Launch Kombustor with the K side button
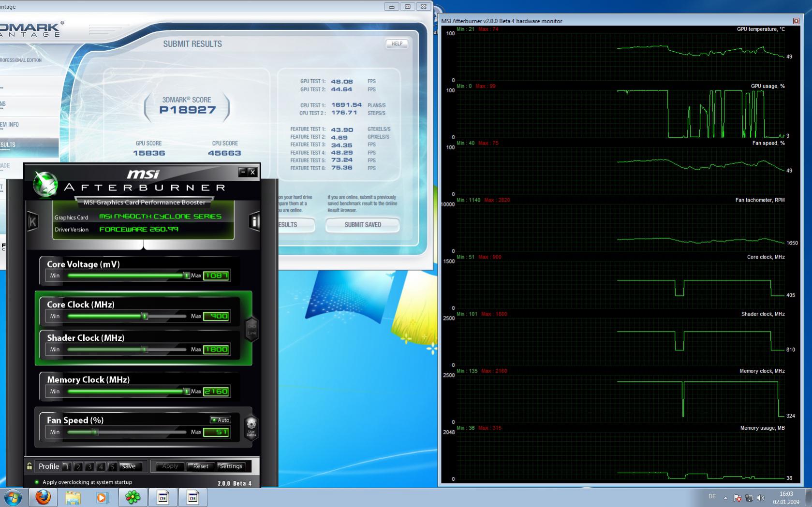Image resolution: width=812 pixels, height=507 pixels. coord(32,222)
